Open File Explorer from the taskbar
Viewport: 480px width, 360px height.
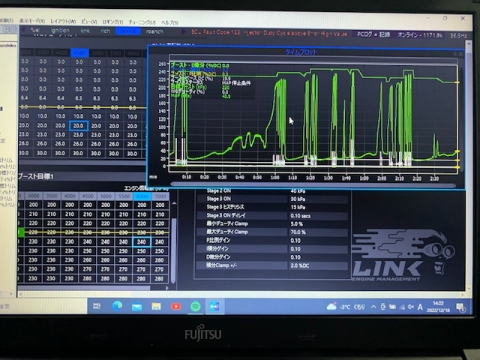pos(156,306)
